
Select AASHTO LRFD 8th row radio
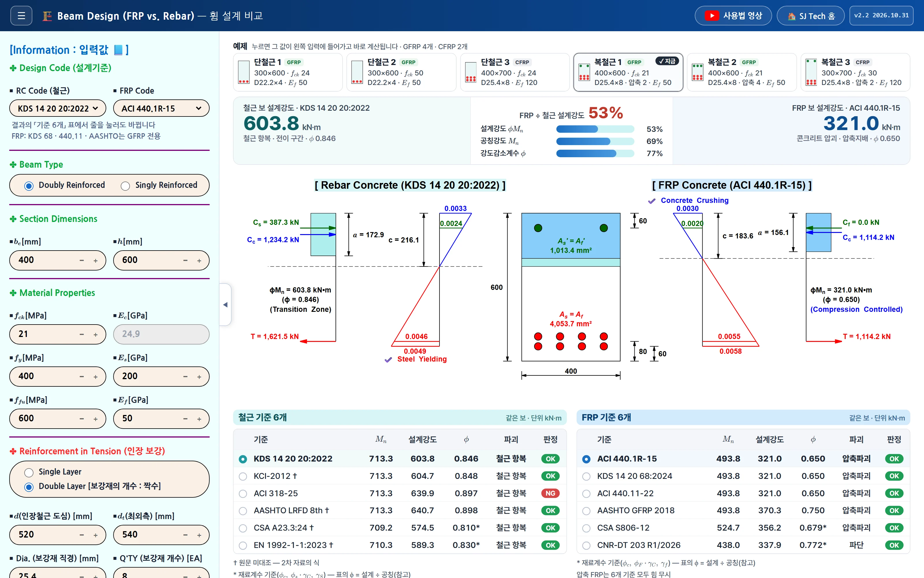coord(243,511)
